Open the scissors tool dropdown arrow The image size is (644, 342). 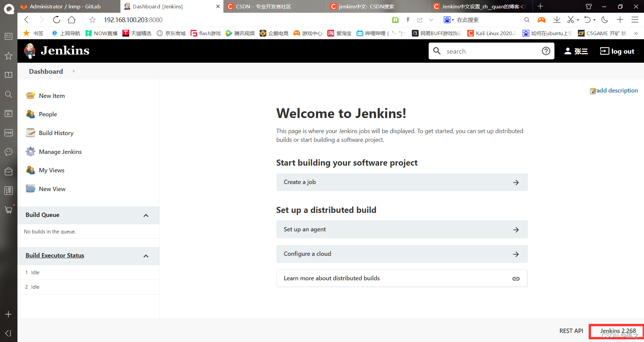click(x=578, y=20)
